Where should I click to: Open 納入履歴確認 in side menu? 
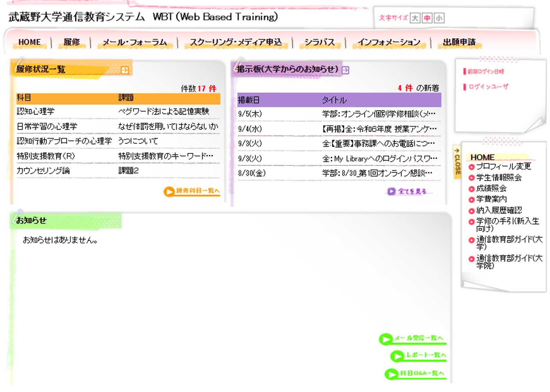tap(499, 210)
